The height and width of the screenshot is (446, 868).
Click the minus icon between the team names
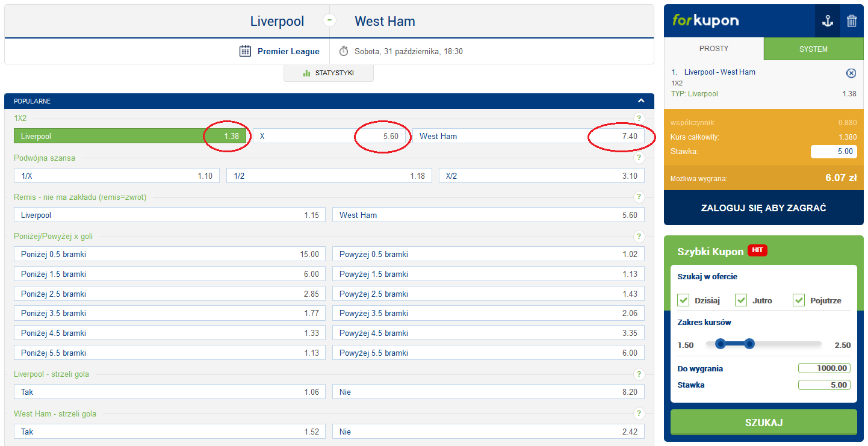tap(329, 20)
